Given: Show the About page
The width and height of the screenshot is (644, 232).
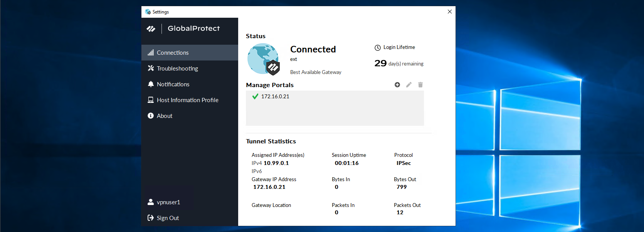Looking at the screenshot, I should tap(165, 116).
